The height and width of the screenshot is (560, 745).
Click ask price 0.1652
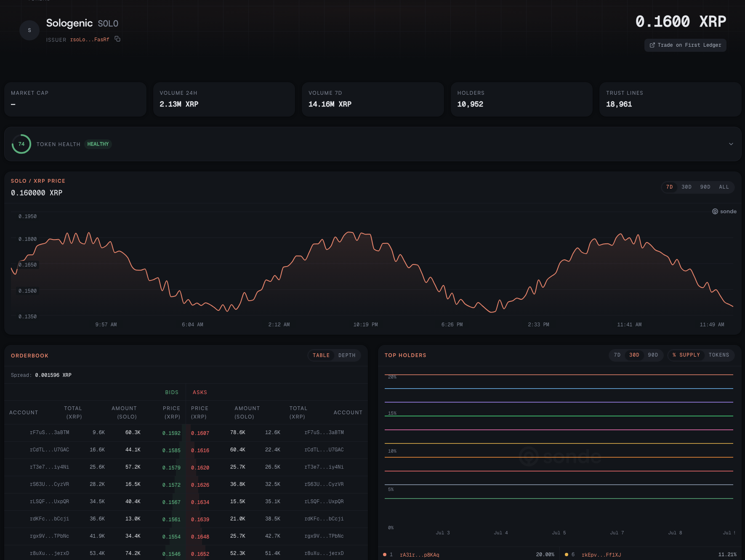(200, 554)
